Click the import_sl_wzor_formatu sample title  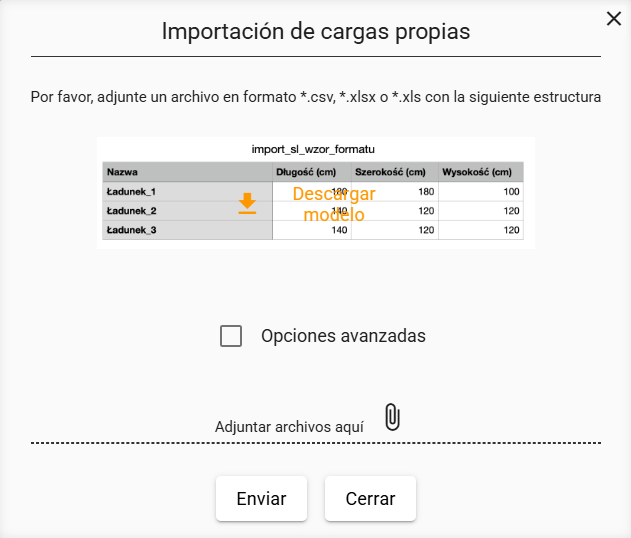click(313, 149)
